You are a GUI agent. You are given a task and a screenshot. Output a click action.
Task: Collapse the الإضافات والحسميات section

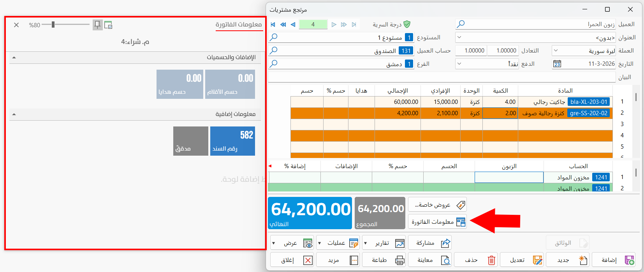(x=14, y=58)
